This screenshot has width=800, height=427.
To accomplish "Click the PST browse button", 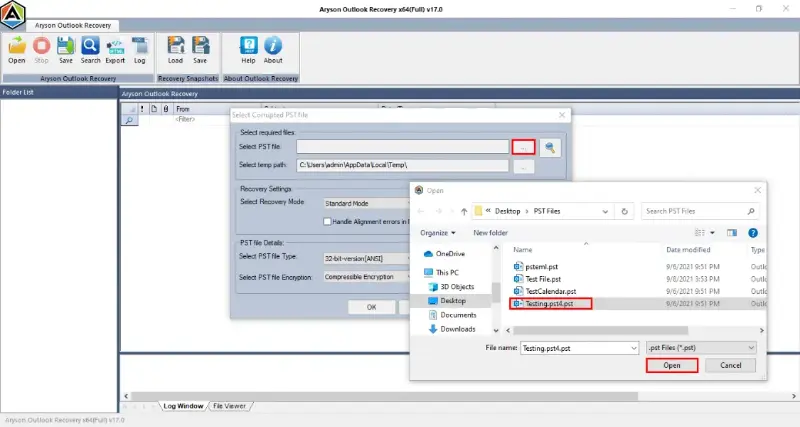I will click(523, 147).
